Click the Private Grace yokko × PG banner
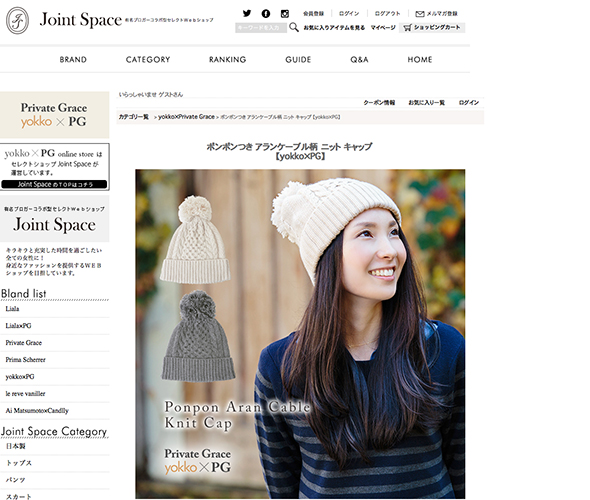 pos(55,115)
